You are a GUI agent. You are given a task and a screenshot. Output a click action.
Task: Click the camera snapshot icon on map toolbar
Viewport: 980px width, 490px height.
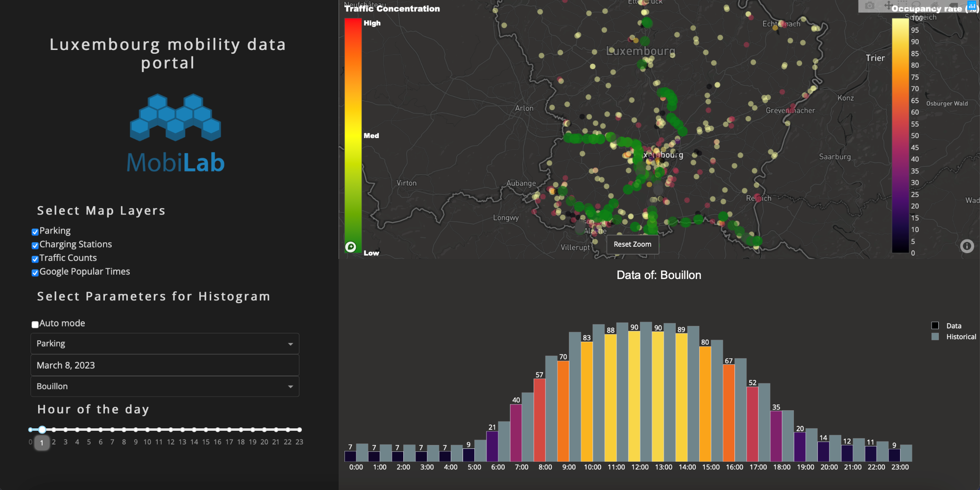click(869, 6)
